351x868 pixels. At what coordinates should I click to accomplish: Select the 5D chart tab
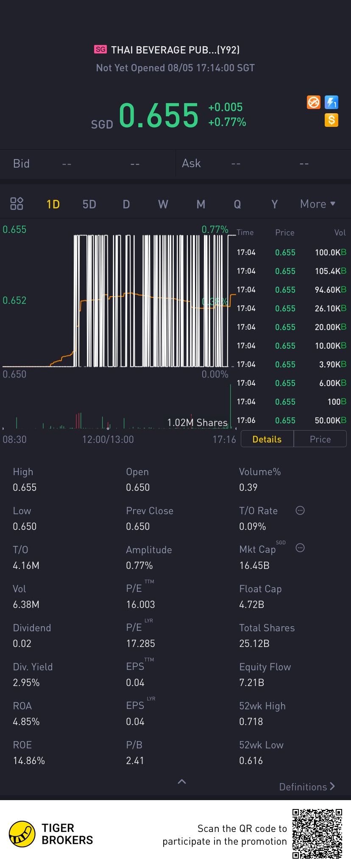tap(89, 204)
